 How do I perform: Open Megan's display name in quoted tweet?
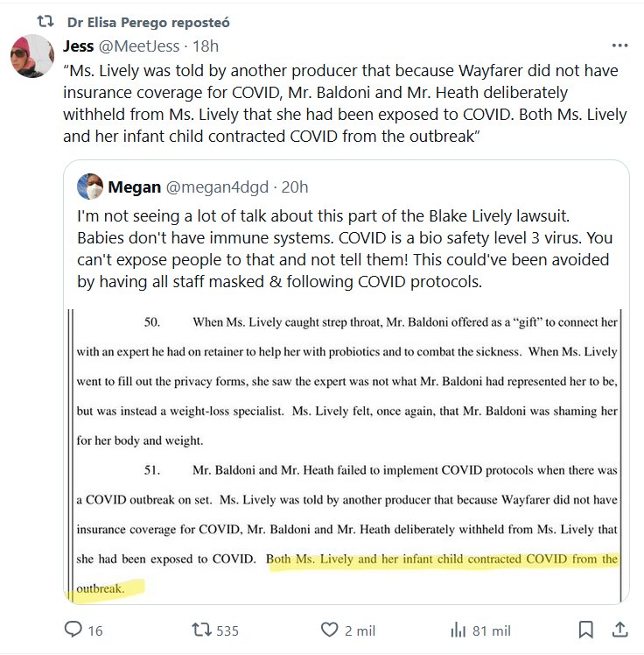pos(133,187)
